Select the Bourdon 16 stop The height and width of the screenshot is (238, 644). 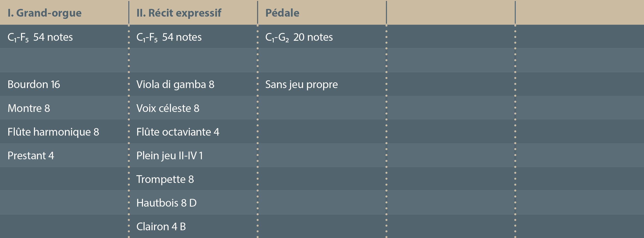34,84
